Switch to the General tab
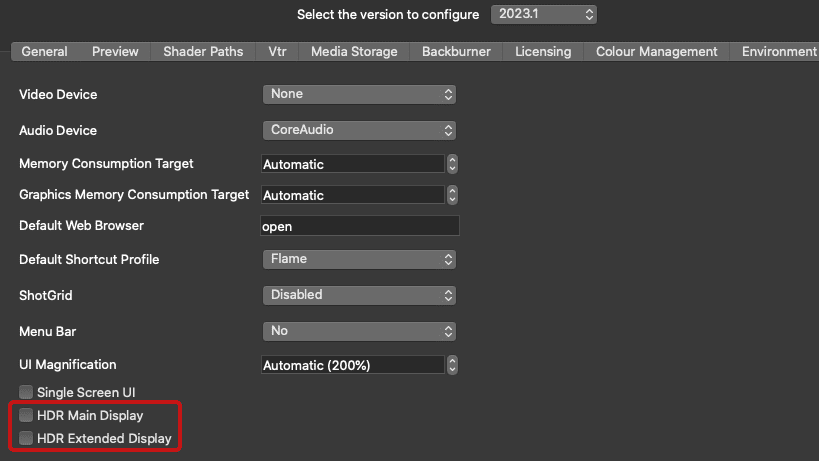 44,52
